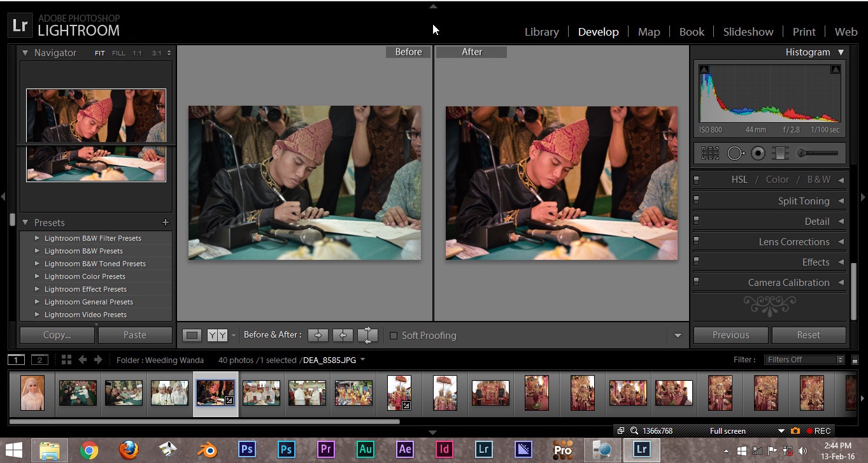Copy Before settings to After

pos(317,335)
